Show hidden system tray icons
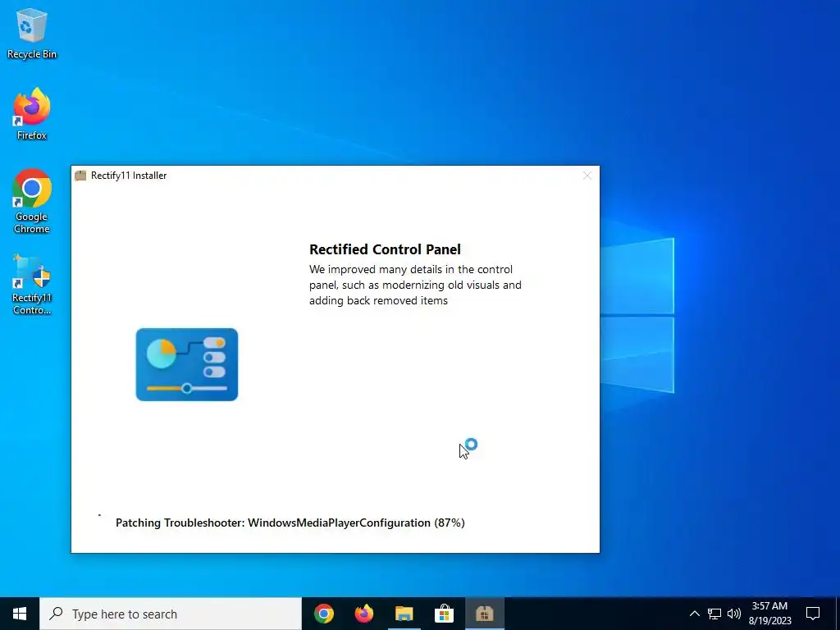This screenshot has height=630, width=840. pos(694,614)
